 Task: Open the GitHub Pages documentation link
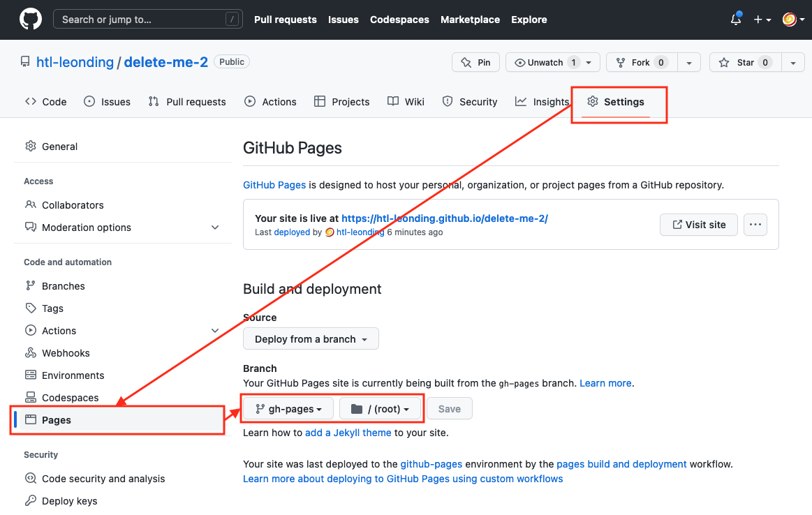click(274, 185)
